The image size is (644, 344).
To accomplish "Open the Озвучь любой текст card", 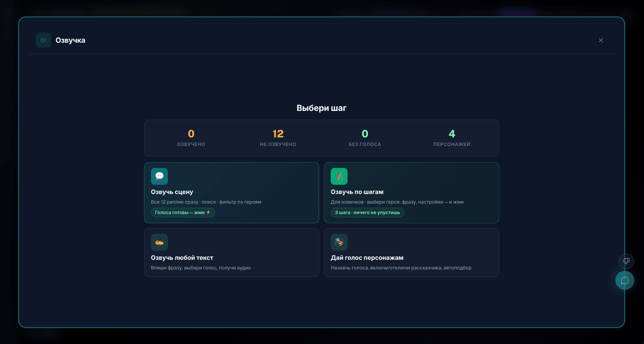I will (231, 252).
